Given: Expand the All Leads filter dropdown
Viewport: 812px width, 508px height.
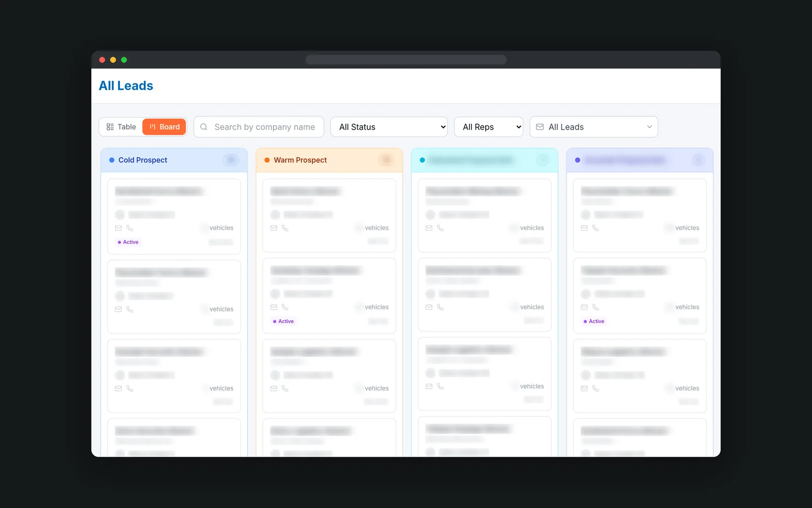Looking at the screenshot, I should pos(594,127).
